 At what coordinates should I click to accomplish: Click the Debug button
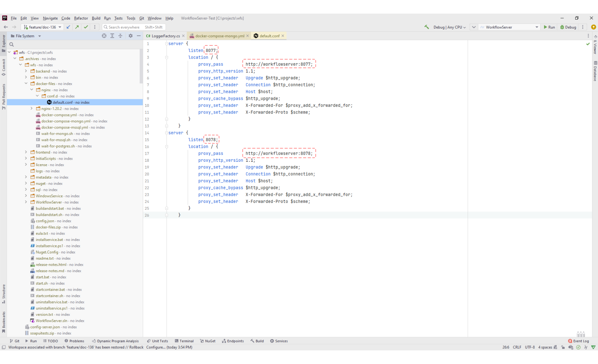pos(568,27)
